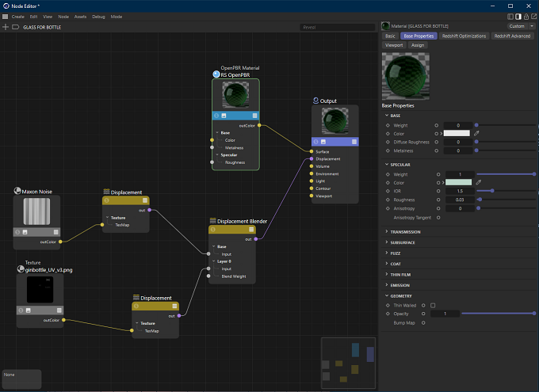
Task: Click the Specular Color swatch
Action: click(x=459, y=182)
